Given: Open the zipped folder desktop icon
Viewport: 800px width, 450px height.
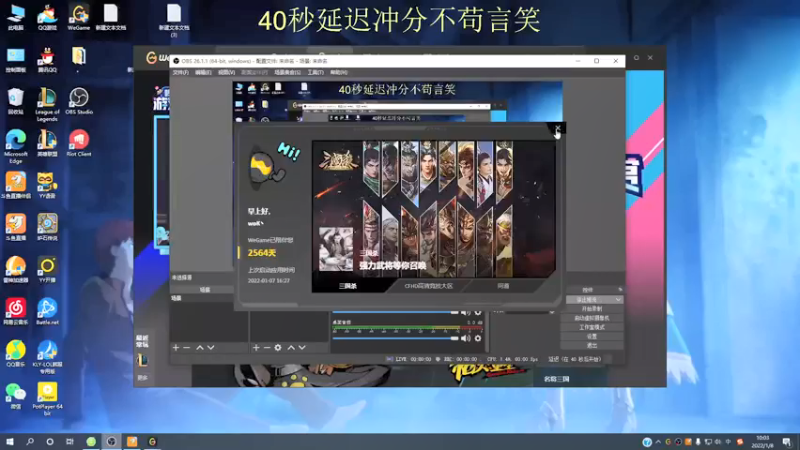Looking at the screenshot, I should (x=79, y=59).
